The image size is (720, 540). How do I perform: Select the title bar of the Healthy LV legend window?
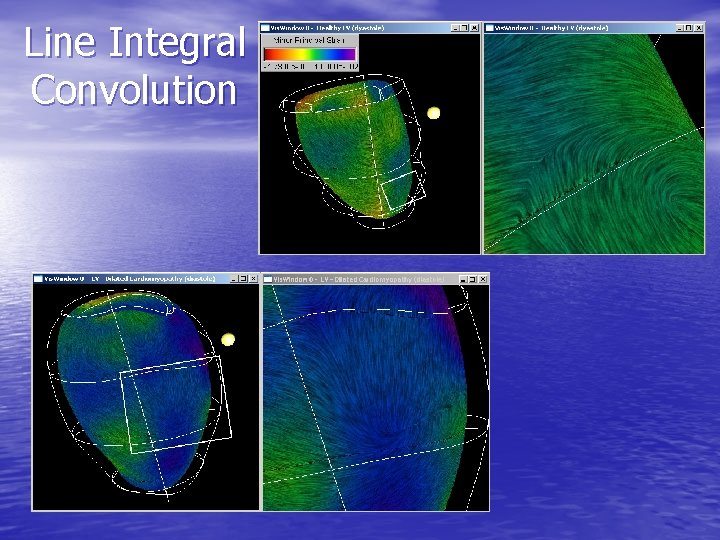(x=370, y=28)
